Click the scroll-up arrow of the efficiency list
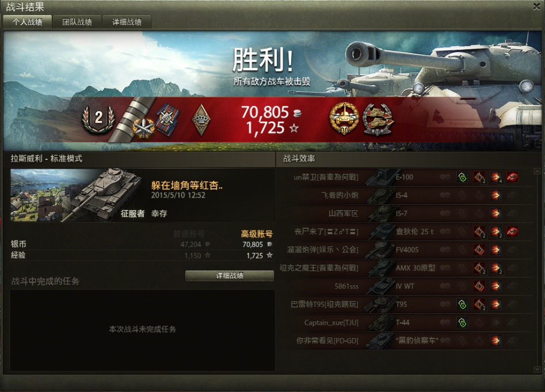The width and height of the screenshot is (545, 392). pos(537,172)
